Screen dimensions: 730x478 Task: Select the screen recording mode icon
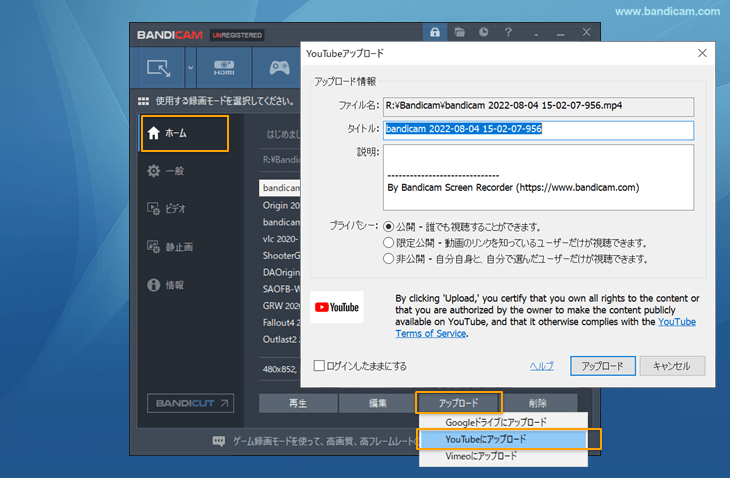159,68
